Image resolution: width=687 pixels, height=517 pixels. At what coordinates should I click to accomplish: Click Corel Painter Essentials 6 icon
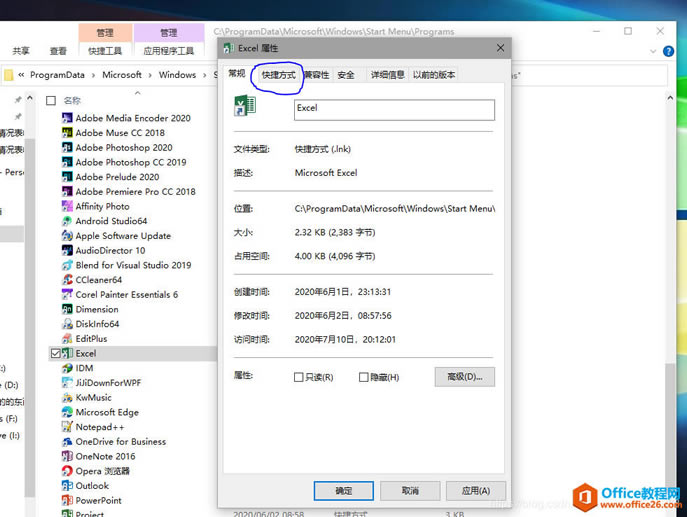pos(67,294)
